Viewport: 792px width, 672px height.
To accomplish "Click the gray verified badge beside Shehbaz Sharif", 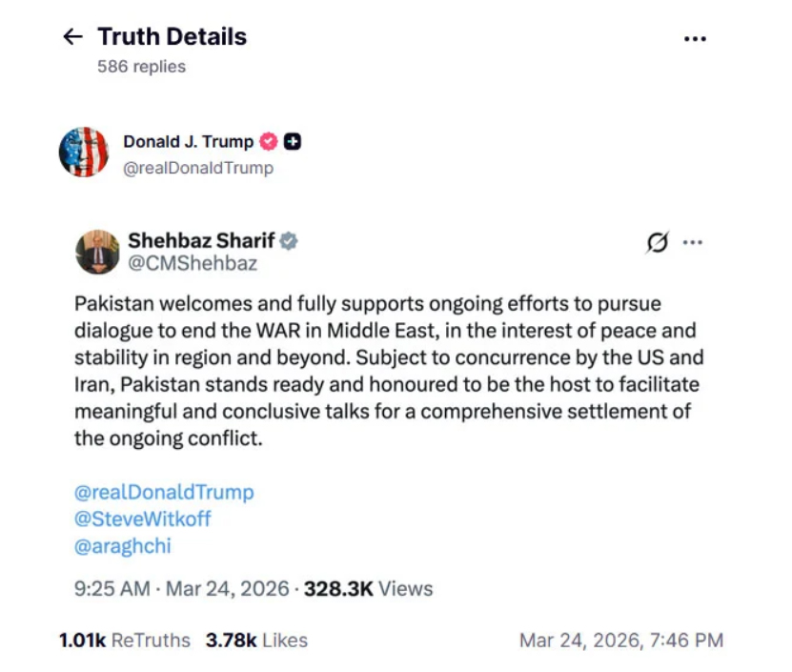I will coord(289,241).
